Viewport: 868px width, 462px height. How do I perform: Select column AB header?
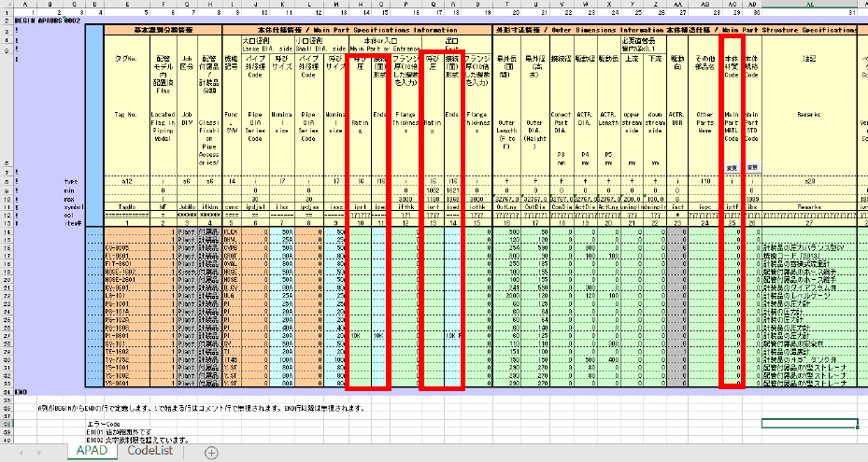point(705,4)
